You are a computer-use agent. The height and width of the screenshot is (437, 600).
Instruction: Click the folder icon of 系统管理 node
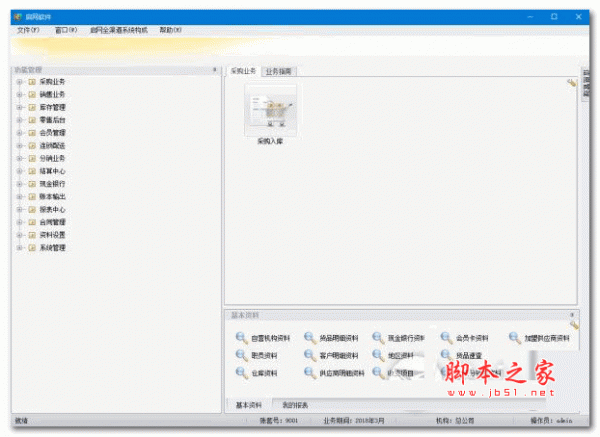32,248
